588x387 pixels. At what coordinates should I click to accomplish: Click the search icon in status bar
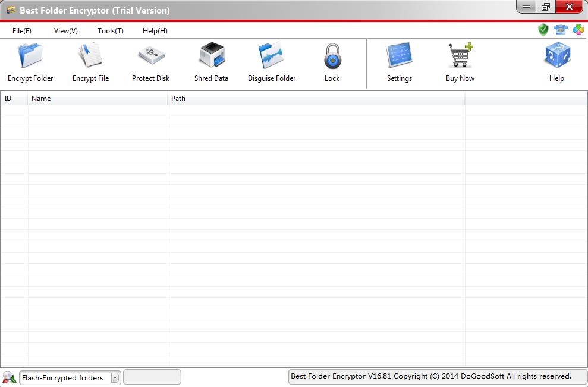[x=9, y=377]
